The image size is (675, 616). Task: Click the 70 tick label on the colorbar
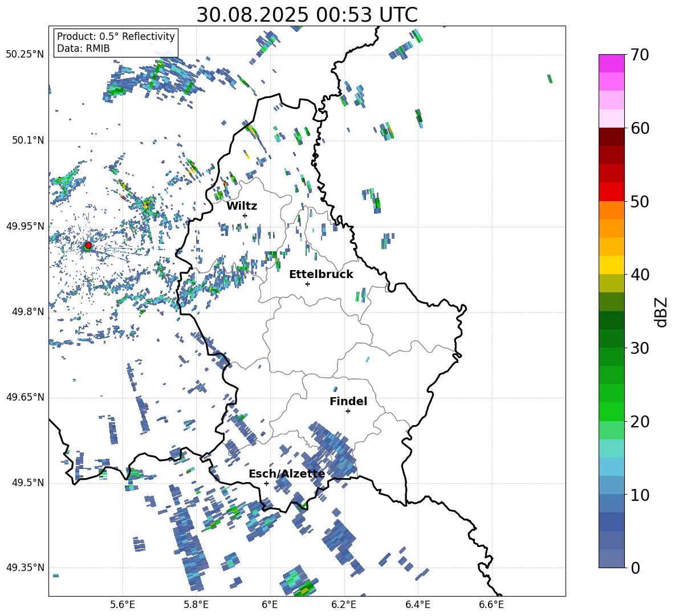tap(639, 55)
